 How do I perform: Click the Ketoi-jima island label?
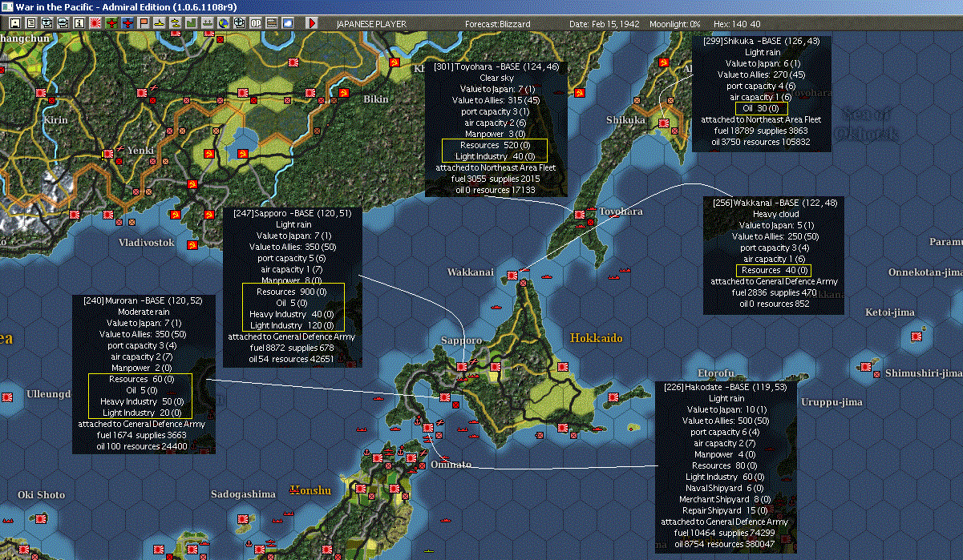tap(892, 312)
